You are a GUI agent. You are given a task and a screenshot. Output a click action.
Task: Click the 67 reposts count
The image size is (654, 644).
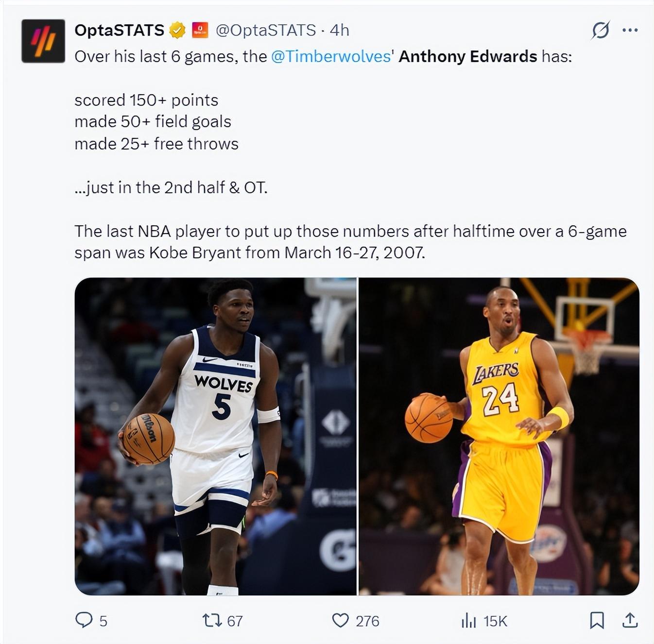pos(235,621)
